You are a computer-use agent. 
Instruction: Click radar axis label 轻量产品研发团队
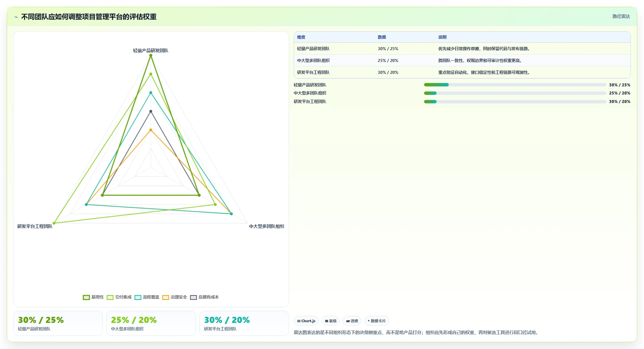pos(151,50)
